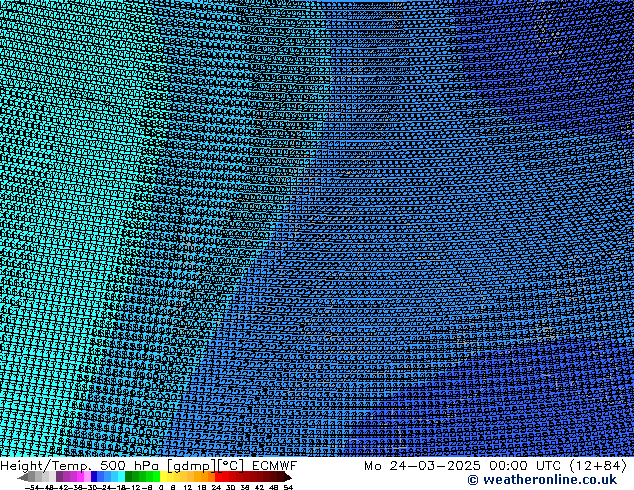
Task: Click the ECMWF model label
Action: point(275,466)
